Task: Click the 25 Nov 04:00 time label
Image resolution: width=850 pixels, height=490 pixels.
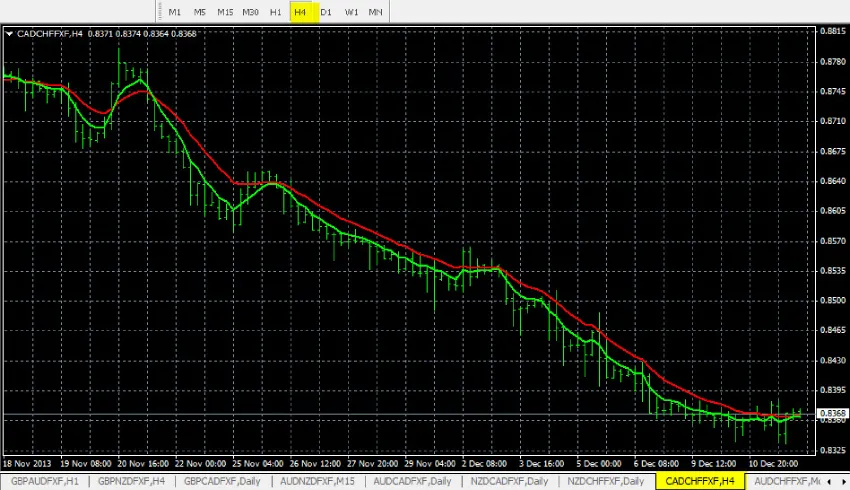Action: pyautogui.click(x=258, y=464)
